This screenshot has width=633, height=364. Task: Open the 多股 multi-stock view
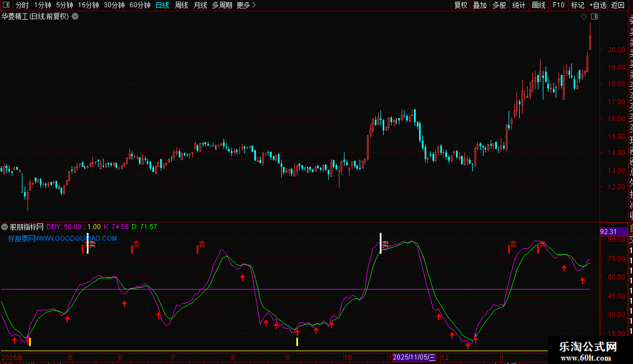pos(499,5)
